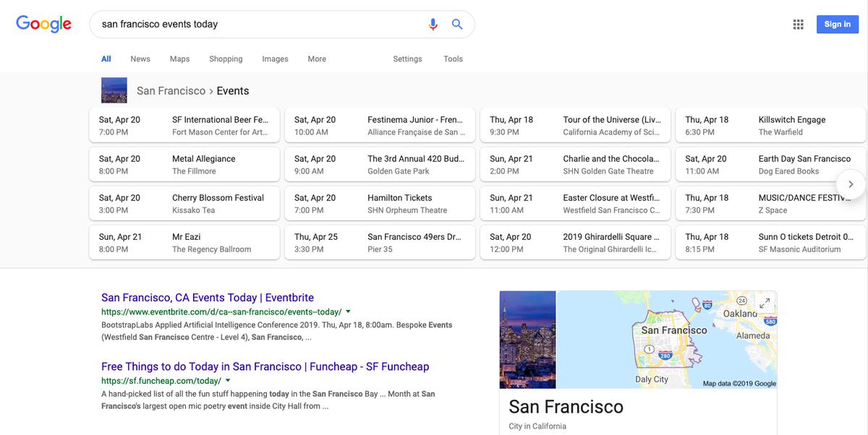Image resolution: width=868 pixels, height=435 pixels.
Task: Open the Eventbrite events result link
Action: [208, 297]
